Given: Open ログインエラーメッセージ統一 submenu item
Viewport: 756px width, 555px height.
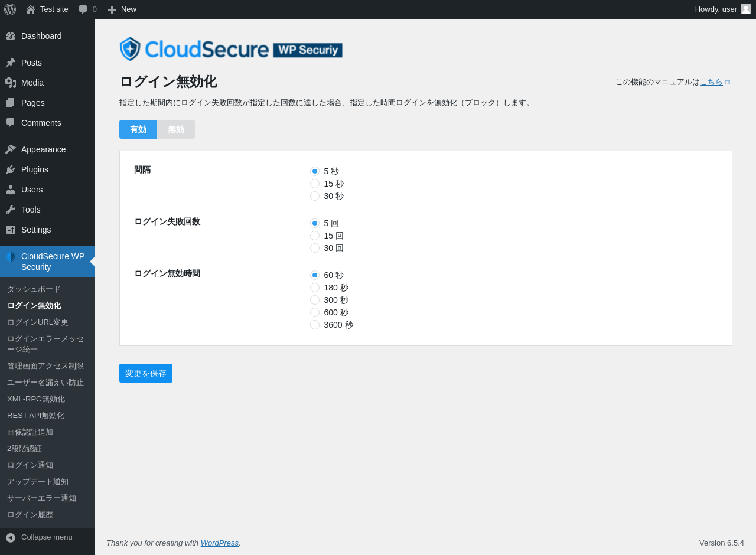Looking at the screenshot, I should tap(47, 344).
